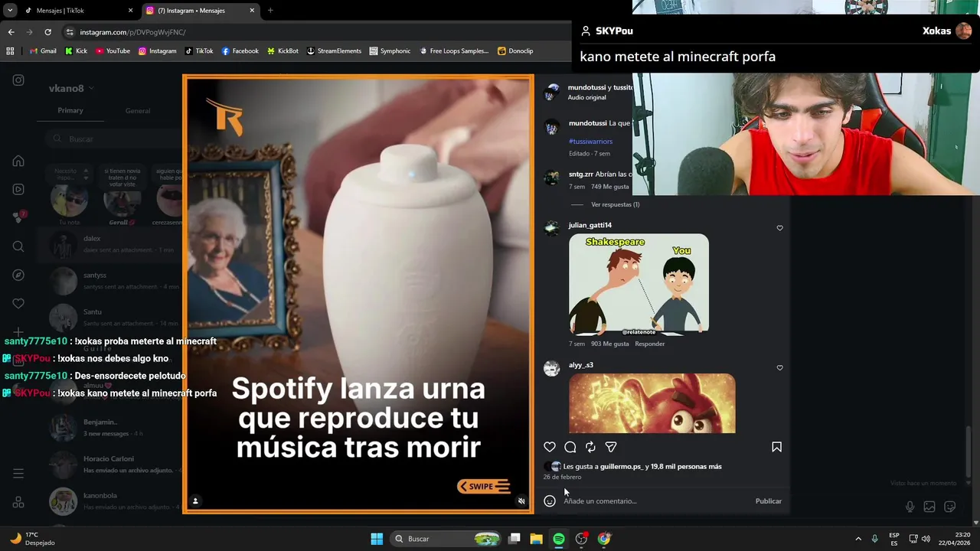Viewport: 980px width, 551px height.
Task: Click the address bar URL
Action: (x=132, y=32)
